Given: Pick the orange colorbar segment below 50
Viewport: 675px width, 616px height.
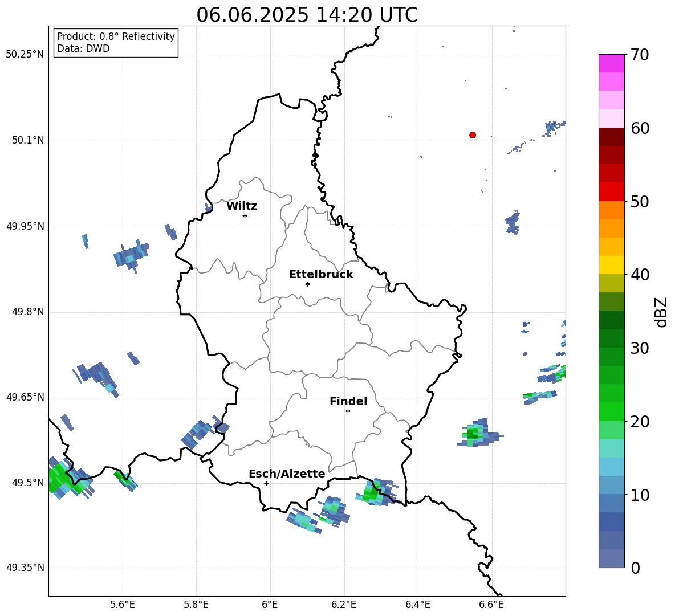Looking at the screenshot, I should [611, 210].
